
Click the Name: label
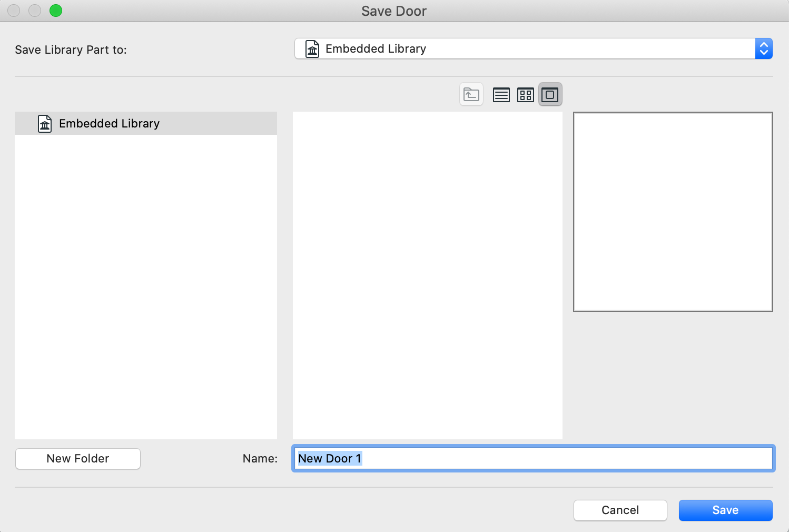[x=260, y=459]
